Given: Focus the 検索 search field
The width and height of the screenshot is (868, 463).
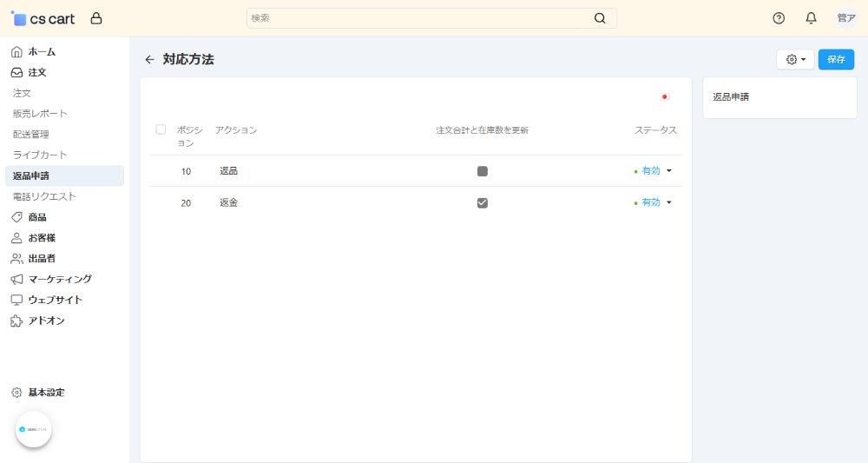Looking at the screenshot, I should tap(419, 18).
